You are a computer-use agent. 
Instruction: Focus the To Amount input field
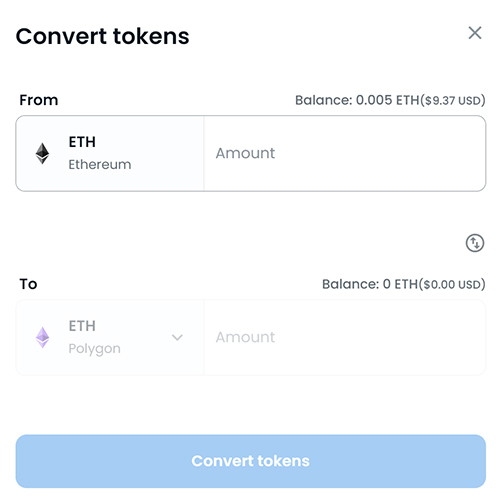344,337
